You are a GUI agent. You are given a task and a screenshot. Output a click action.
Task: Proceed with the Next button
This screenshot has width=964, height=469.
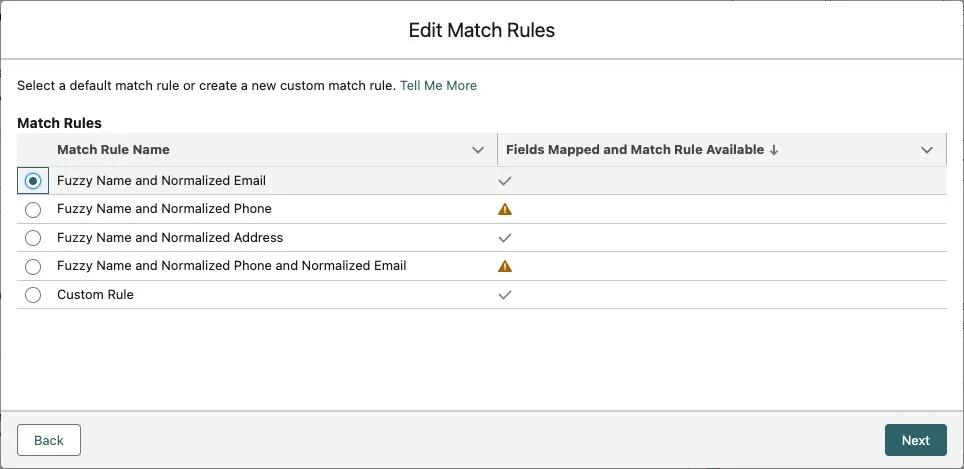tap(915, 440)
